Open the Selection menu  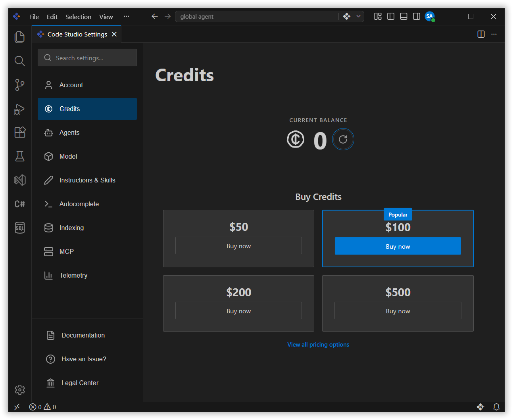click(78, 17)
